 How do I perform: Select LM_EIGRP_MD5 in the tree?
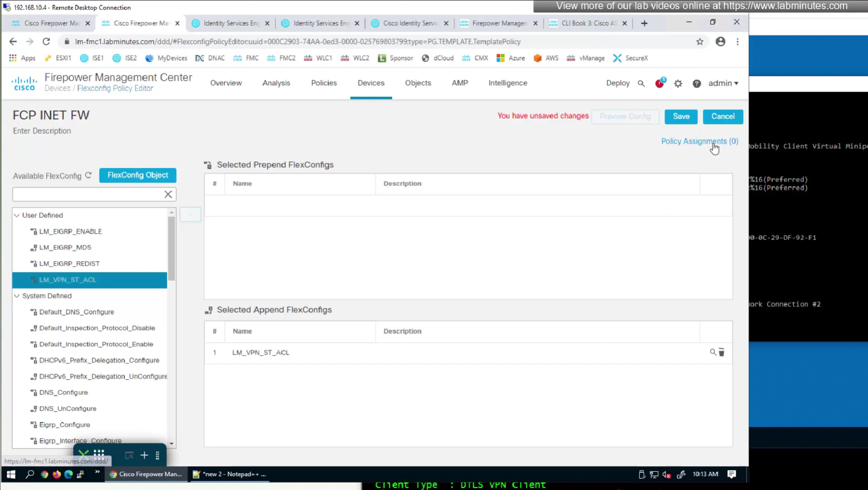(x=65, y=247)
